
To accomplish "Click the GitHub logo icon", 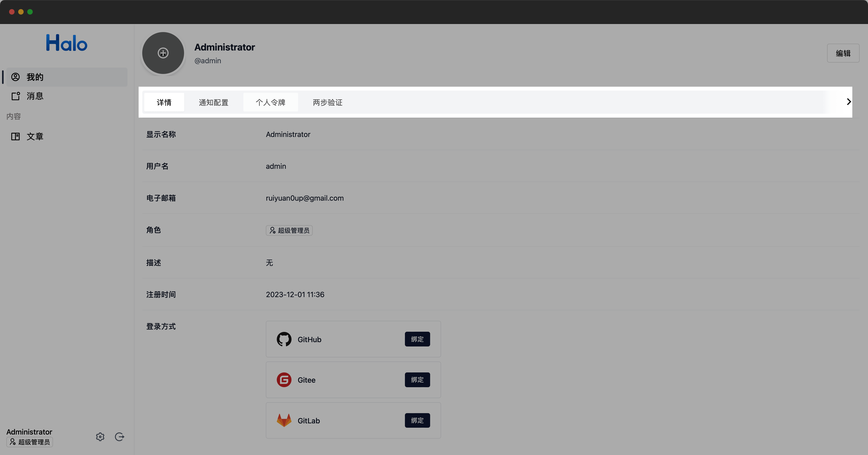I will [x=284, y=339].
